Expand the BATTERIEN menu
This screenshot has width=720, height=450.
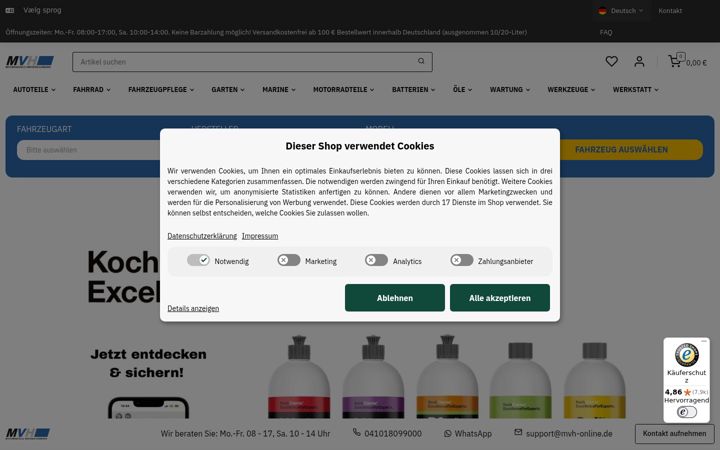pyautogui.click(x=413, y=90)
